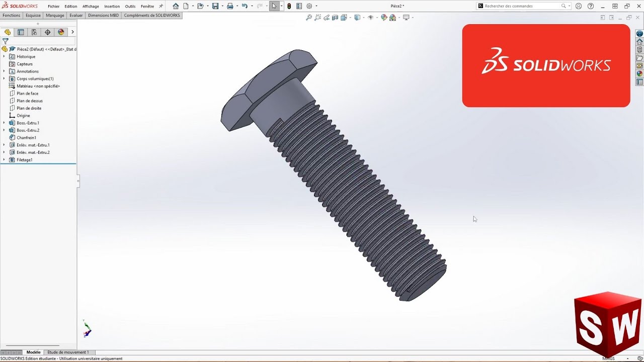Image resolution: width=644 pixels, height=362 pixels.
Task: Open the Outils menu
Action: [x=130, y=7]
